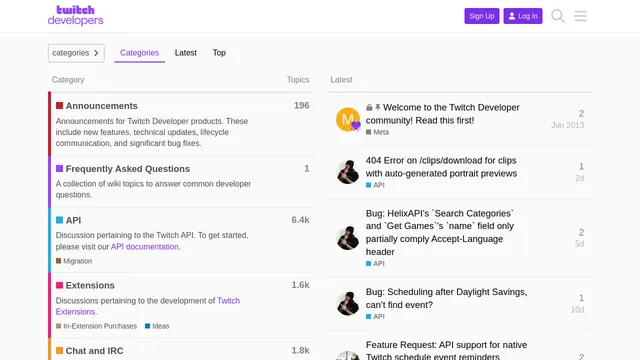Open the Chat and IRC category
640x360 pixels.
94,351
